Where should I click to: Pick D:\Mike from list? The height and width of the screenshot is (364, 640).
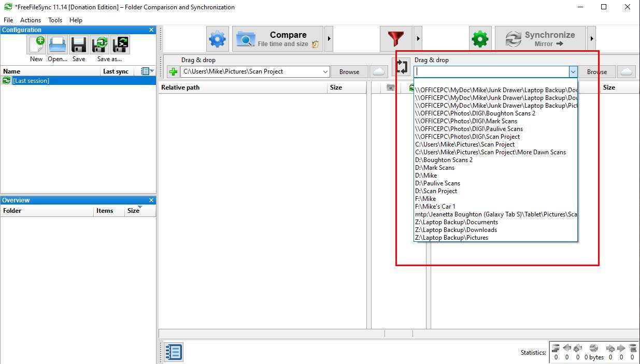[495, 176]
